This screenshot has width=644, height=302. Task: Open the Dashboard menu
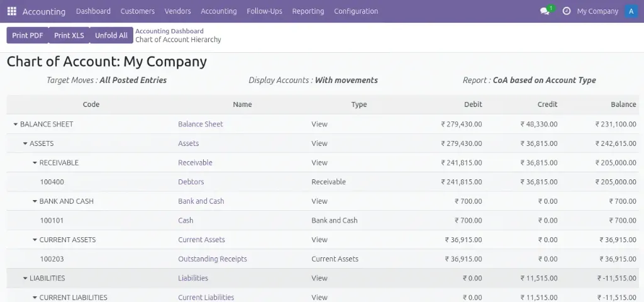93,11
